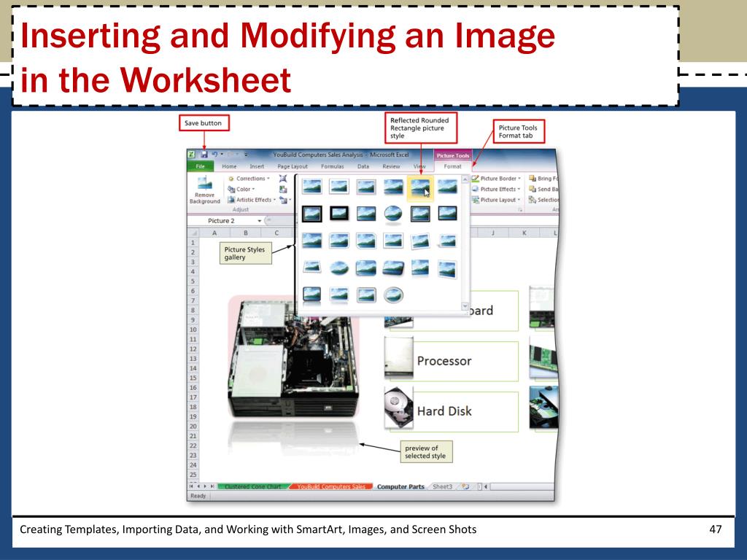The height and width of the screenshot is (560, 747).
Task: Switch to the Data ribbon tab
Action: tap(363, 167)
